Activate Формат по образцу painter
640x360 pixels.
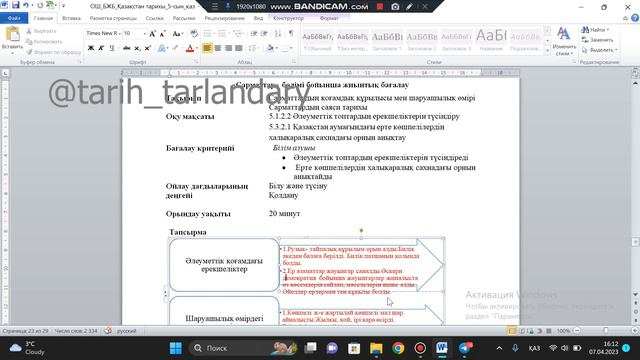(x=53, y=52)
